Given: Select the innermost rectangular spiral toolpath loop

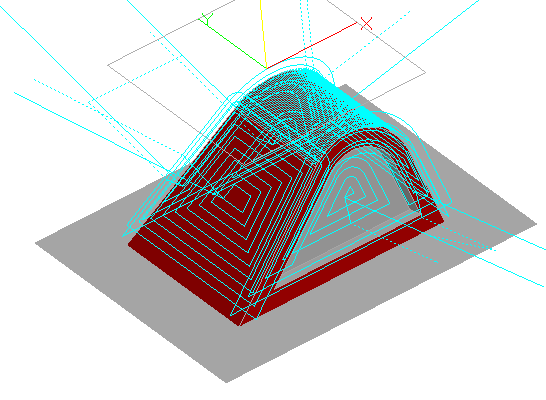Looking at the screenshot, I should pos(237,197).
